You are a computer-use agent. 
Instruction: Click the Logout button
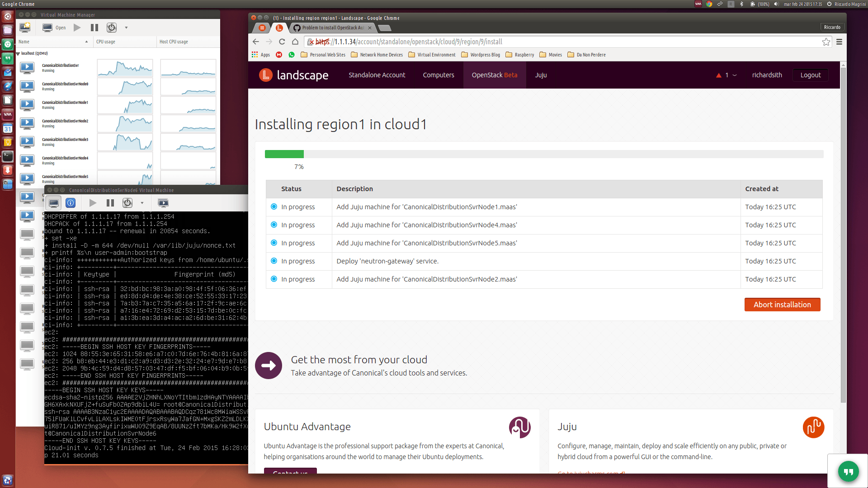click(811, 75)
